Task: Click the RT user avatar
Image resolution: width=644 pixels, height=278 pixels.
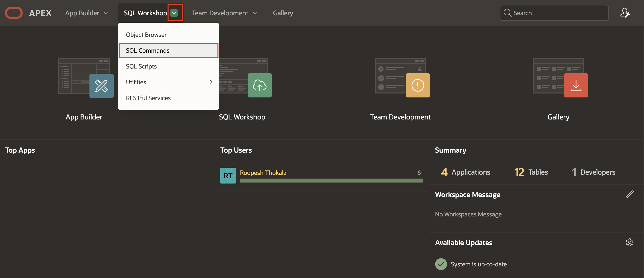Action: point(228,175)
